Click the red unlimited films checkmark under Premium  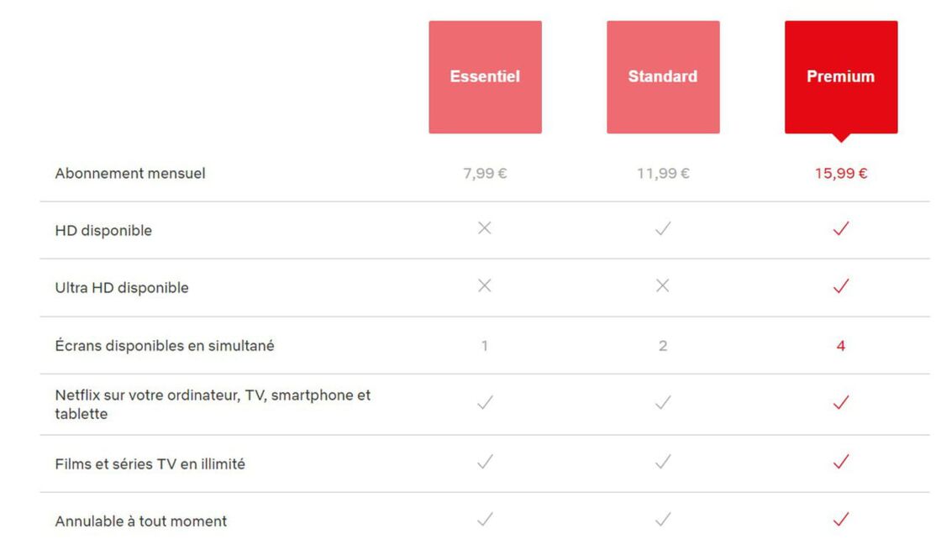[841, 461]
